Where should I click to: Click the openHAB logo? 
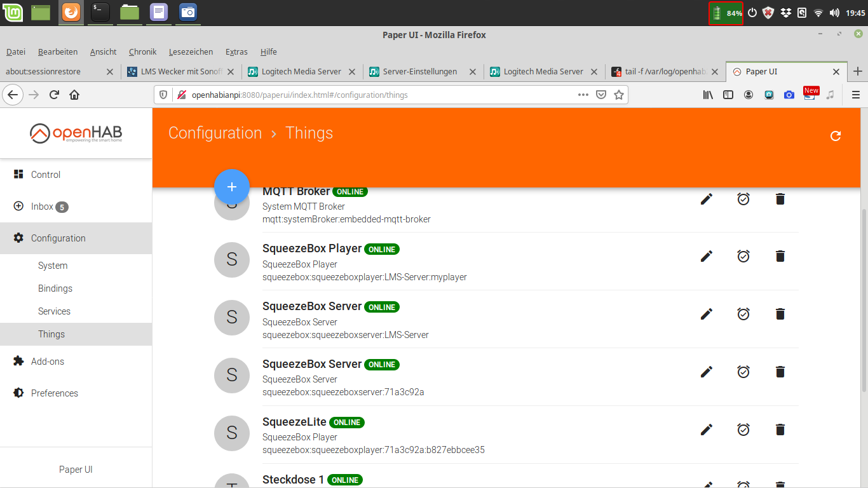[x=76, y=133]
